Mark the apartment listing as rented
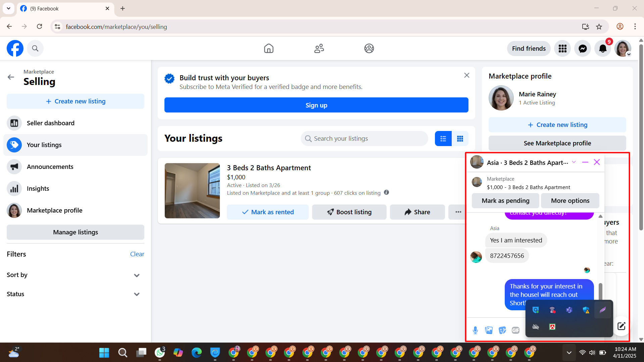The width and height of the screenshot is (644, 362). coord(267,212)
